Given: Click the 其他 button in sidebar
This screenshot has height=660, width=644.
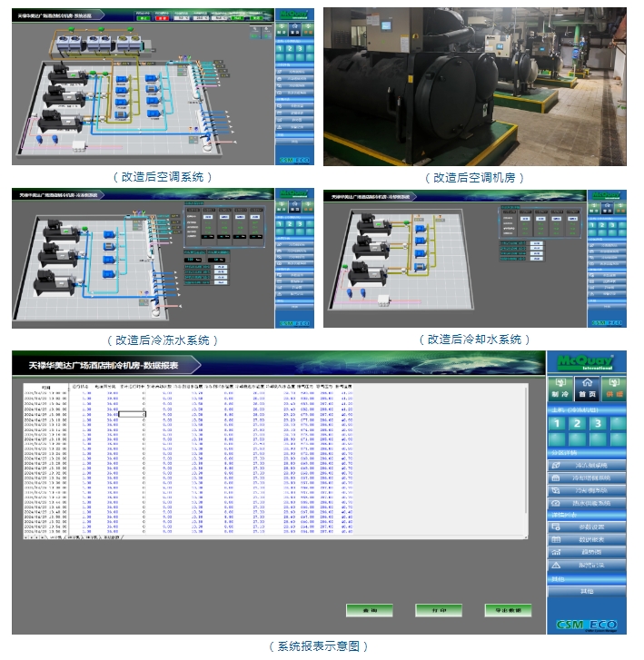Looking at the screenshot, I should click(x=588, y=591).
